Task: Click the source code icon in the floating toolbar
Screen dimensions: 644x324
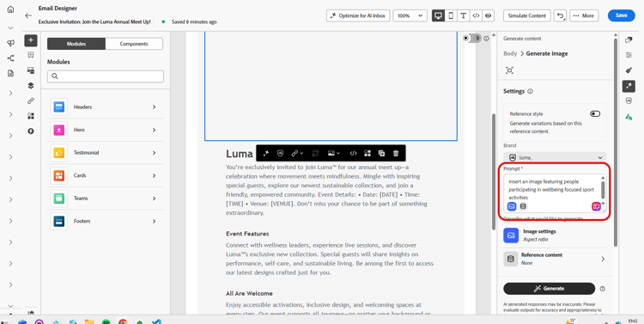Action: coord(353,153)
